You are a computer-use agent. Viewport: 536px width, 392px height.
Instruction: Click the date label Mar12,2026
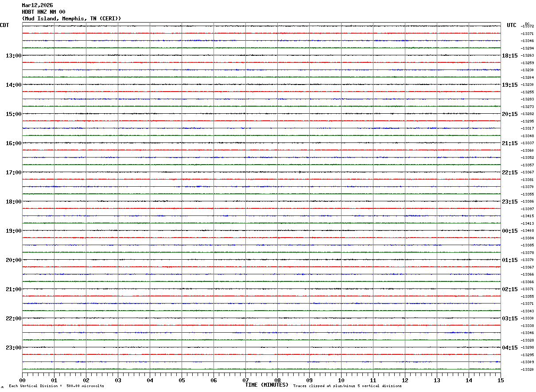[x=37, y=5]
